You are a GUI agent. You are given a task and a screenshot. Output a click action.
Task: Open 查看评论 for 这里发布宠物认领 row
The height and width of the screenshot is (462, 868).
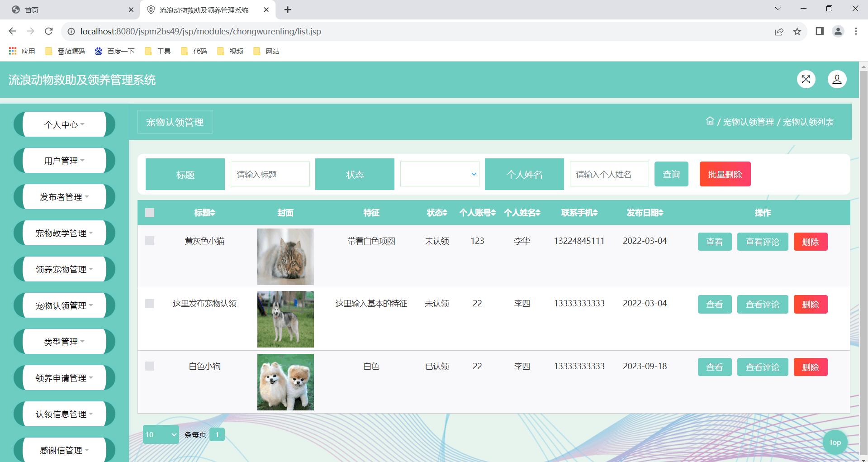(763, 305)
